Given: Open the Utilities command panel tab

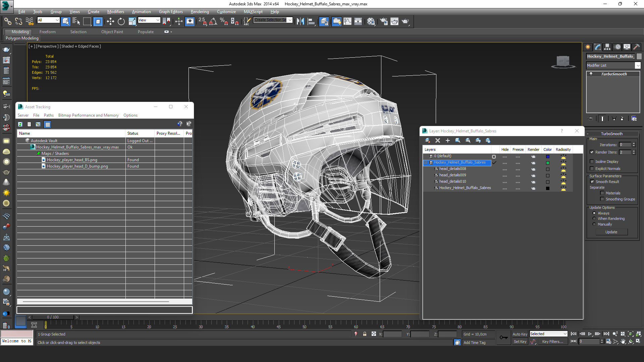Looking at the screenshot, I should (x=637, y=47).
